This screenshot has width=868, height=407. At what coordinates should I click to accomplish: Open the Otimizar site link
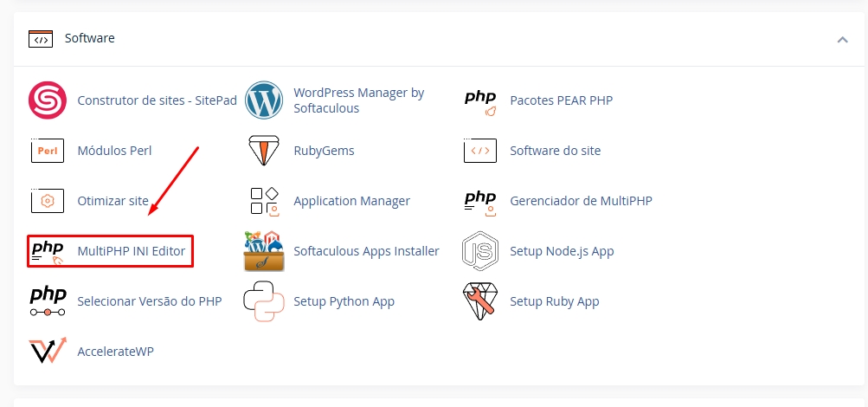pyautogui.click(x=113, y=201)
